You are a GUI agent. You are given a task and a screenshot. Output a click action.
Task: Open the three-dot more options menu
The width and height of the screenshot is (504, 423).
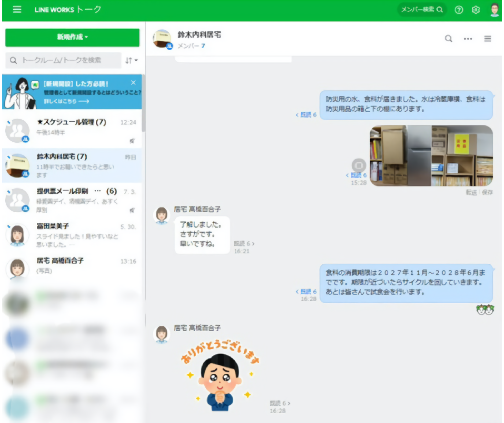[468, 39]
